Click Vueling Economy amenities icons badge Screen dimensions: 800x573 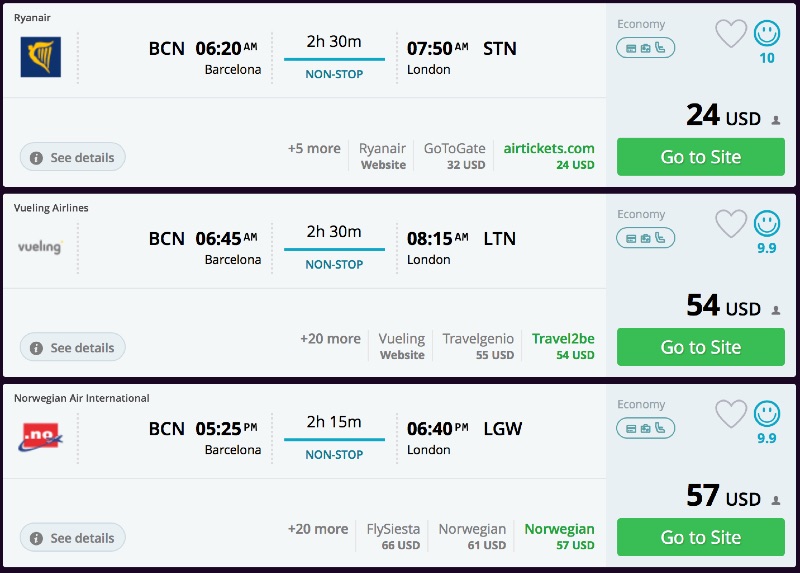tap(645, 237)
